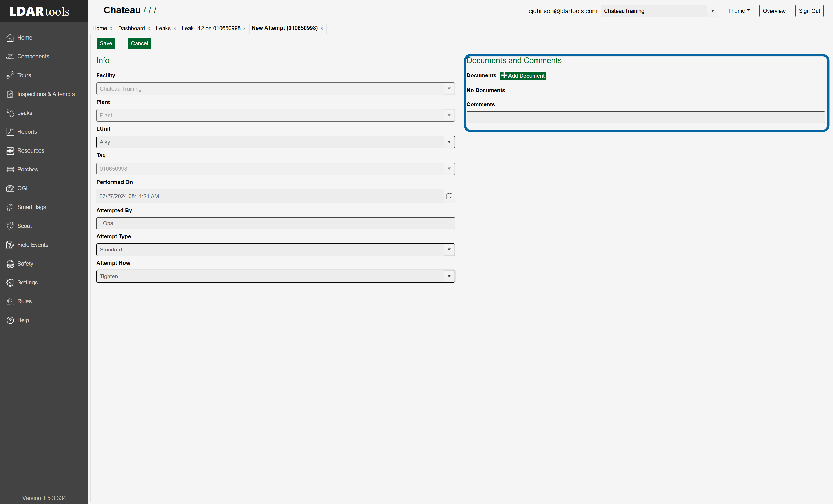The width and height of the screenshot is (833, 504).
Task: Close the Dashboard tab
Action: coord(149,29)
